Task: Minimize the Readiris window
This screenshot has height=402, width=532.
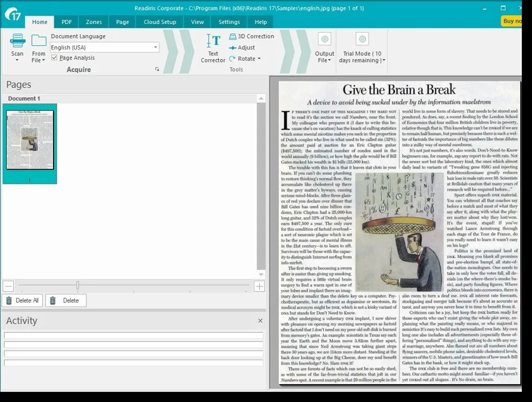Action: 485,8
